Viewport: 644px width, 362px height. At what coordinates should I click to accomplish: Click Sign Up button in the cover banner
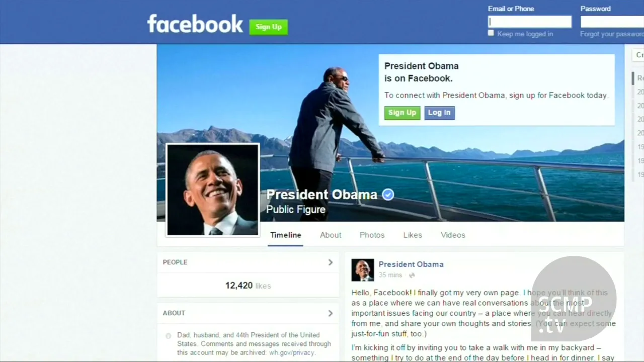pos(402,113)
